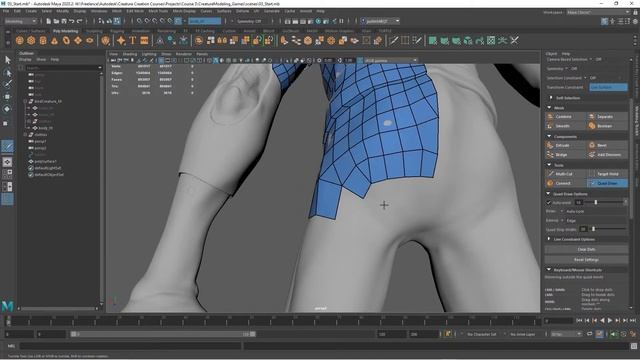The width and height of the screenshot is (640, 360).
Task: Pick the Select tool arrow in toolbox
Action: (x=7, y=60)
